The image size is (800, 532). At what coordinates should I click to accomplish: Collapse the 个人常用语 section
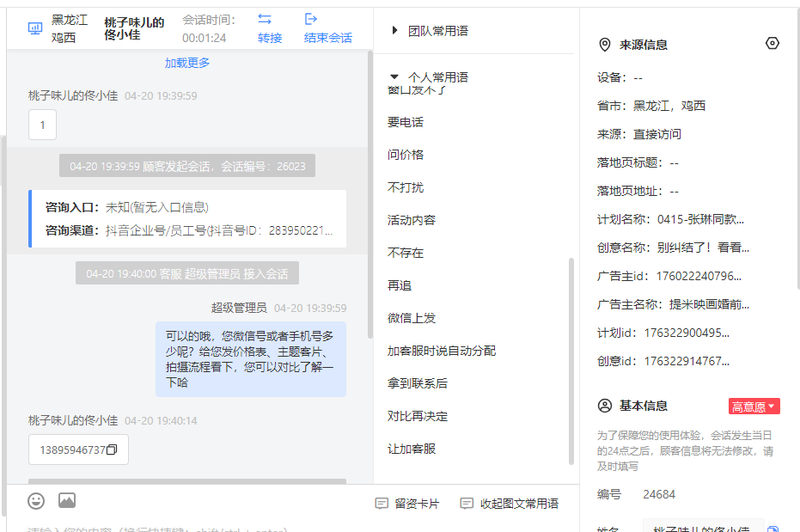[394, 77]
